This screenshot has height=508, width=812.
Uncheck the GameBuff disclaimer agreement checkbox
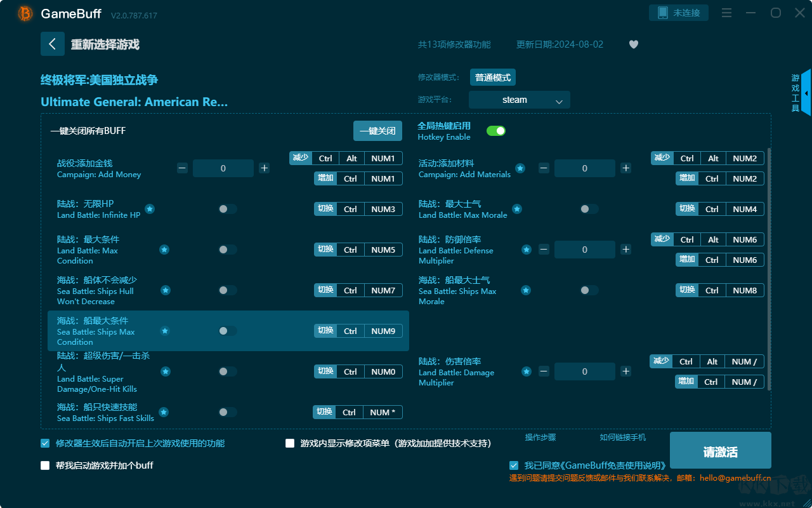pos(514,465)
